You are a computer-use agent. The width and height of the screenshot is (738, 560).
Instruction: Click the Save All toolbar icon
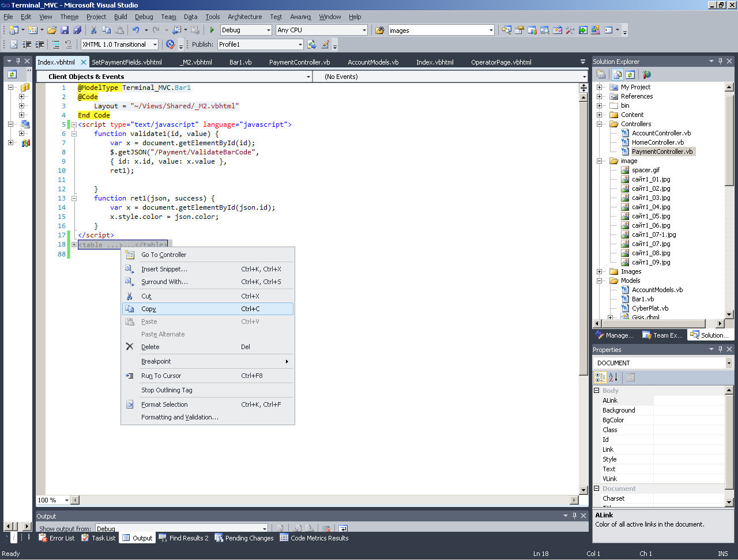pyautogui.click(x=77, y=30)
